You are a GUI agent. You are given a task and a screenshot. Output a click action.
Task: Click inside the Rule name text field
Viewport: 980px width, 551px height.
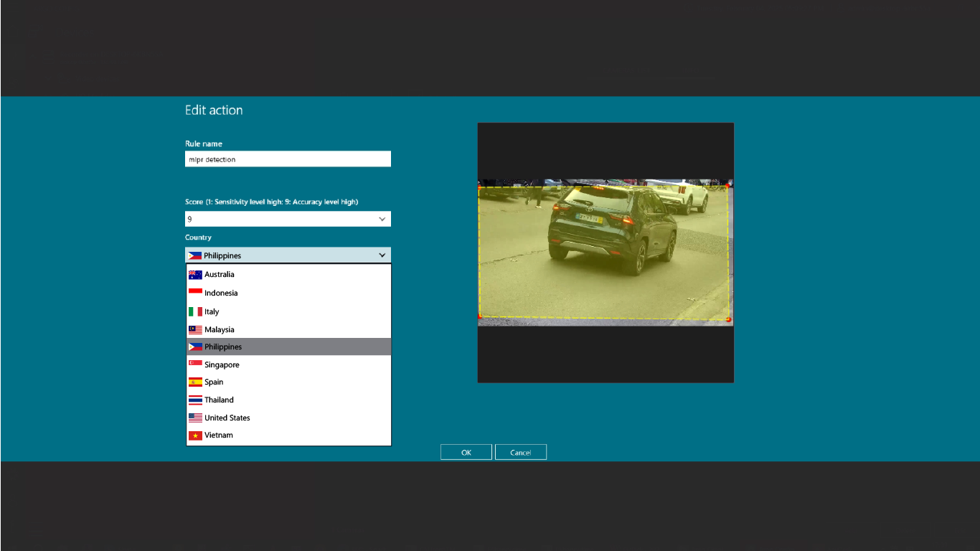click(288, 159)
